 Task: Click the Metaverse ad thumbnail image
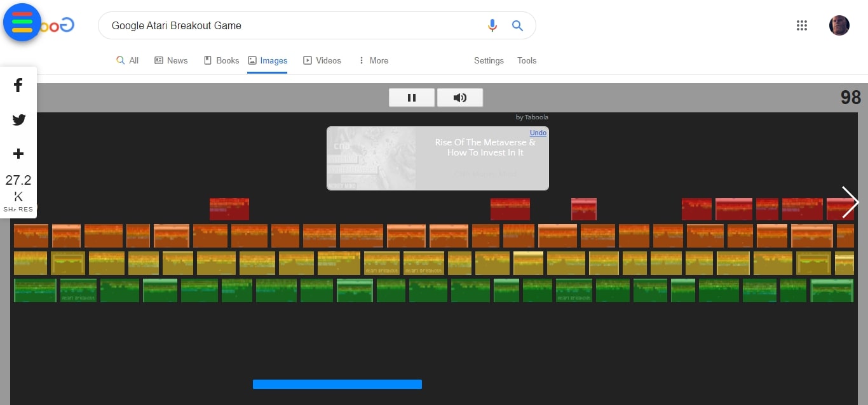click(371, 158)
